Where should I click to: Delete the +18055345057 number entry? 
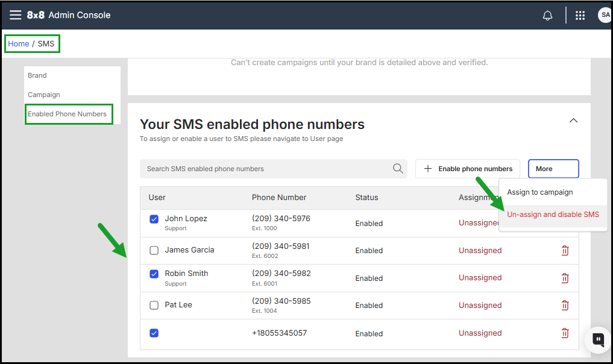(x=565, y=333)
